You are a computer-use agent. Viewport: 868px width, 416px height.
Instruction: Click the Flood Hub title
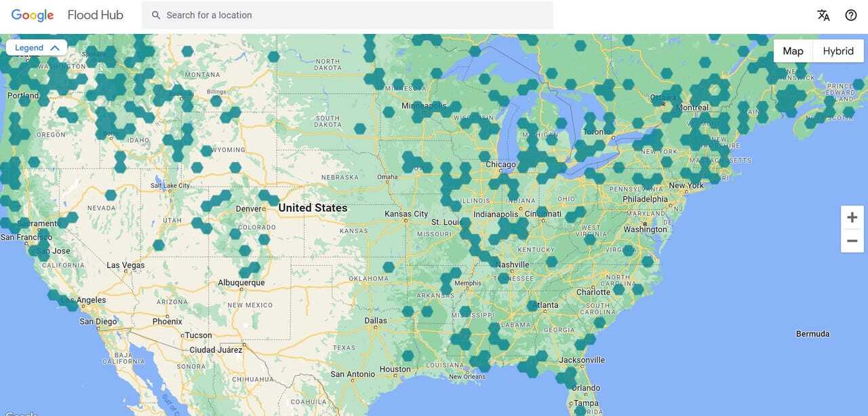(96, 15)
